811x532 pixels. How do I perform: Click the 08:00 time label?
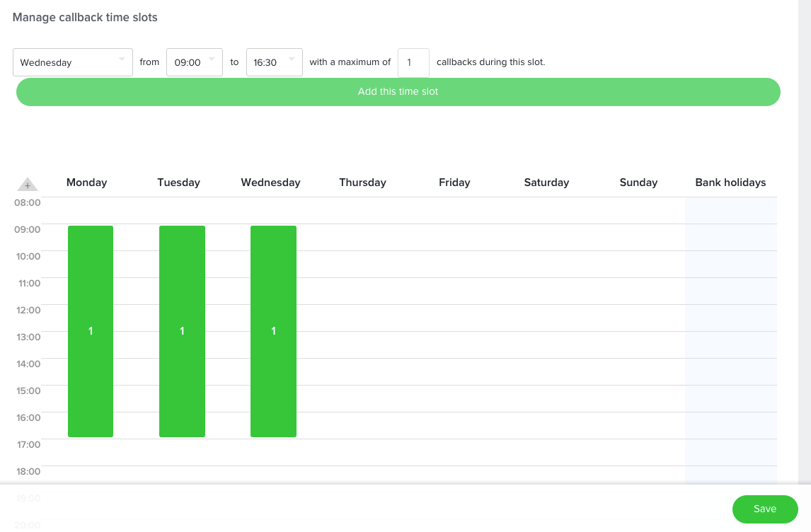28,202
